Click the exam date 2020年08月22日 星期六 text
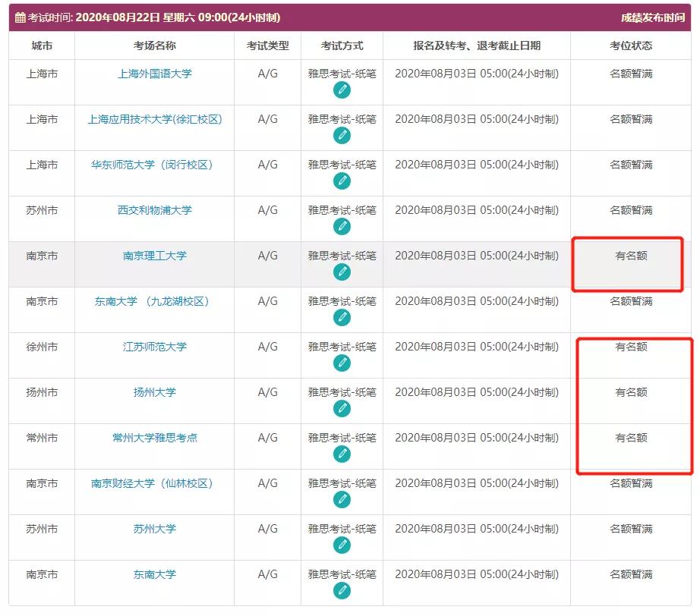Image resolution: width=700 pixels, height=616 pixels. [x=136, y=17]
